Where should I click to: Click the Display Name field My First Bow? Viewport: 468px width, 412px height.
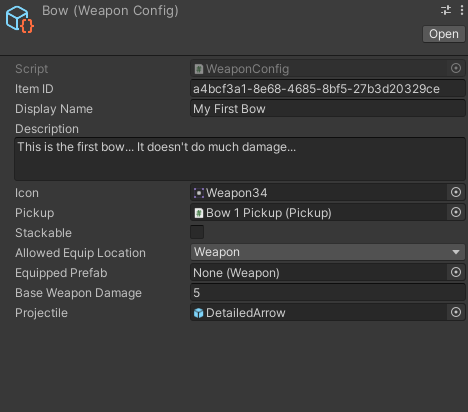tap(328, 109)
